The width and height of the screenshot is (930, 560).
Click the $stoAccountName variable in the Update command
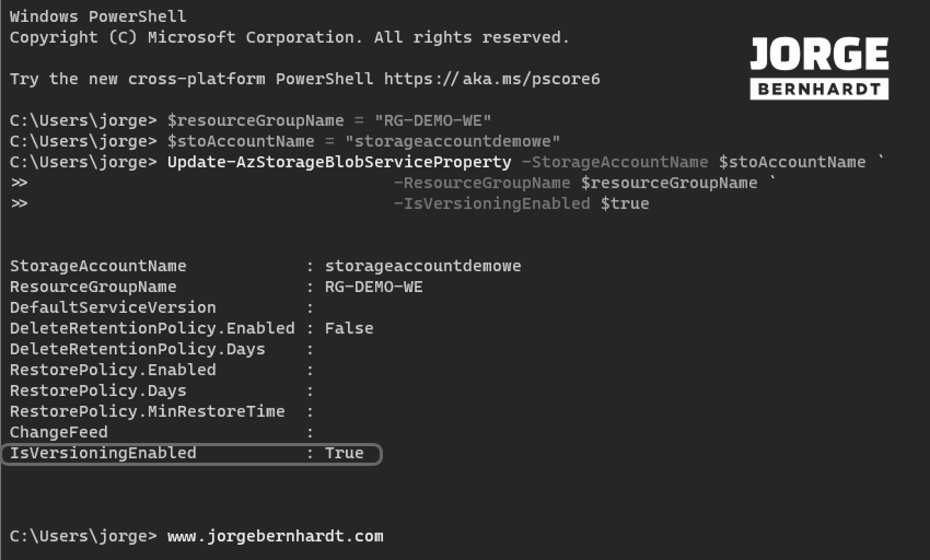tap(792, 162)
